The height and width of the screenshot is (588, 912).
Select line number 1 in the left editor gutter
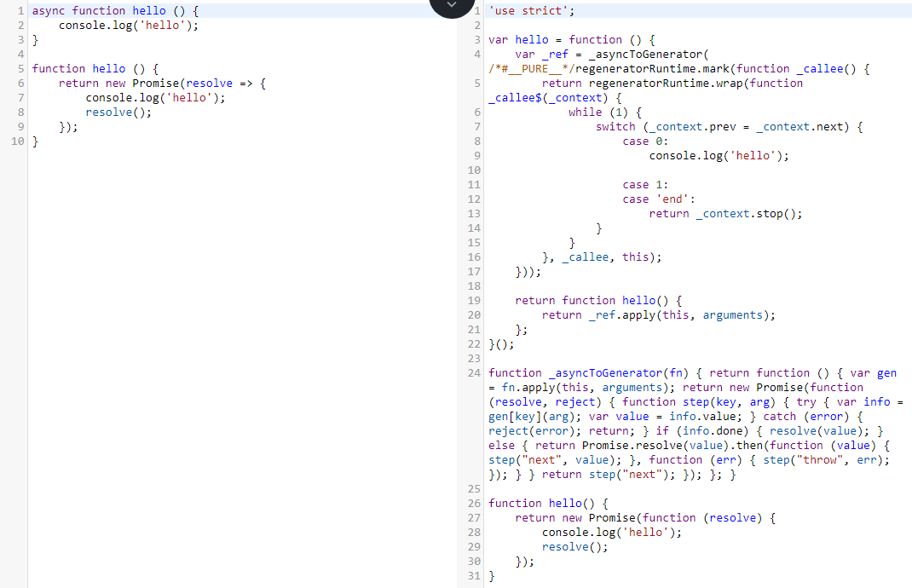coord(19,9)
